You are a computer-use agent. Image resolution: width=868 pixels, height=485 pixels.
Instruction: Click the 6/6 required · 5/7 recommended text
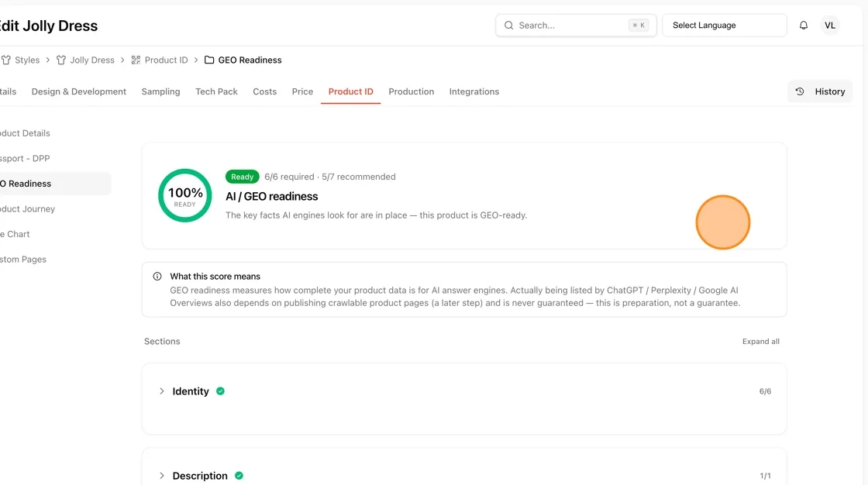[x=330, y=177]
